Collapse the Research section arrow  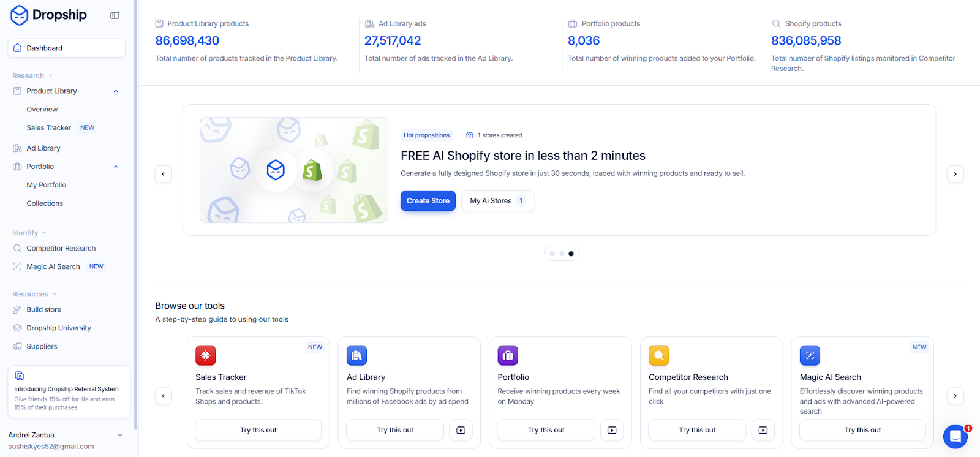click(x=51, y=76)
